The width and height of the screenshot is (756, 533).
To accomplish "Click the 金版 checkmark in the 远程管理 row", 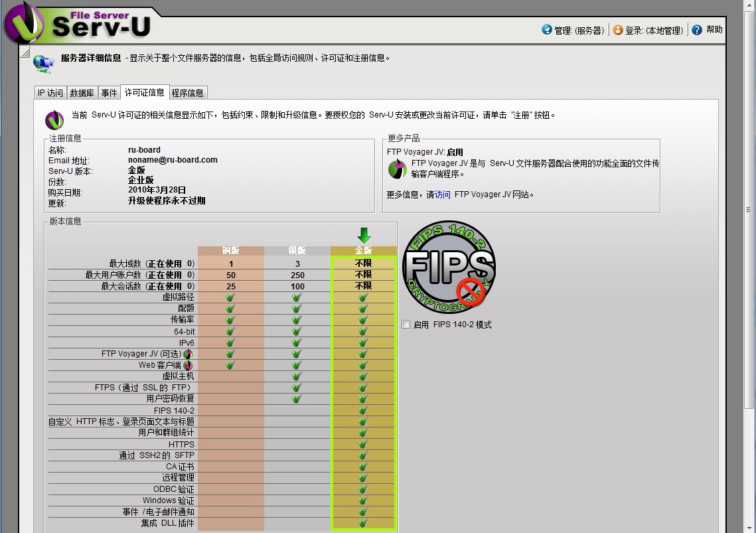I will point(363,477).
